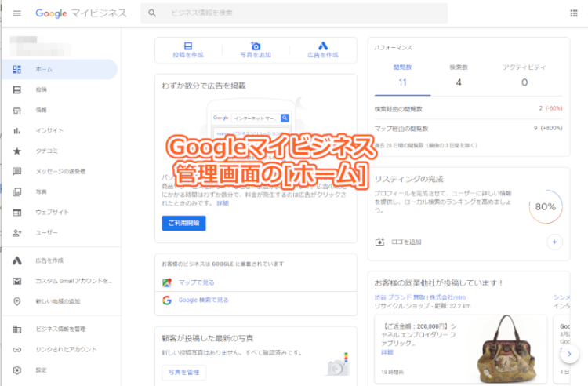Screen dimensions: 588x386
Task: Click ロゴを追加 text
Action: coord(406,242)
